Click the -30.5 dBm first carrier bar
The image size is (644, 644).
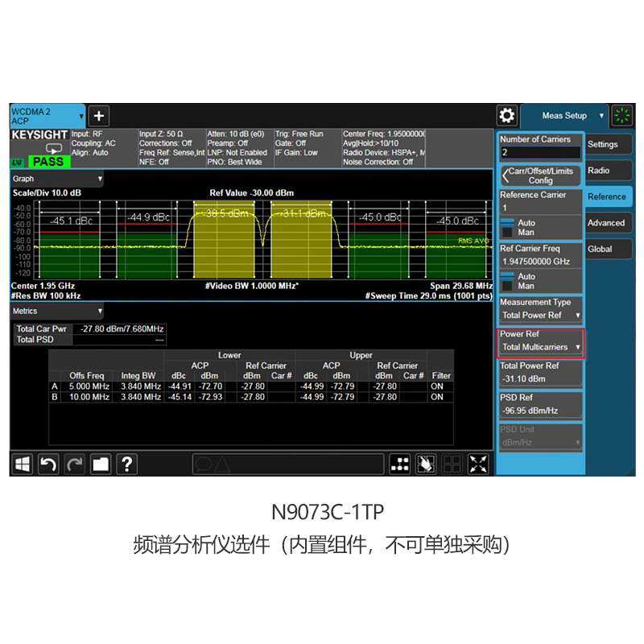pos(224,239)
